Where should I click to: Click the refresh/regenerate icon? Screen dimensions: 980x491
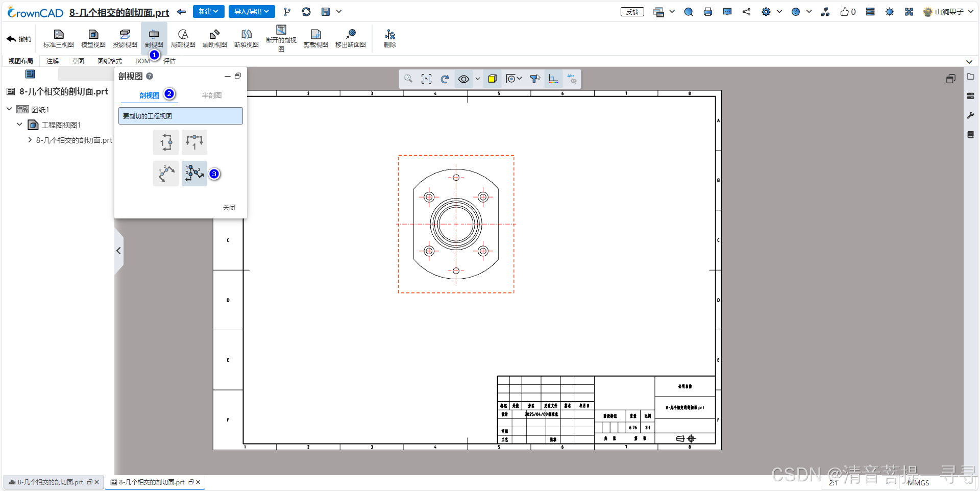(306, 12)
